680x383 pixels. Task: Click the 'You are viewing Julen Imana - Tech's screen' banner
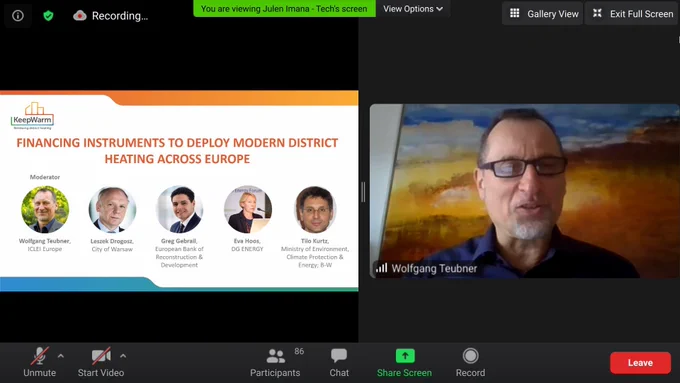tap(284, 9)
